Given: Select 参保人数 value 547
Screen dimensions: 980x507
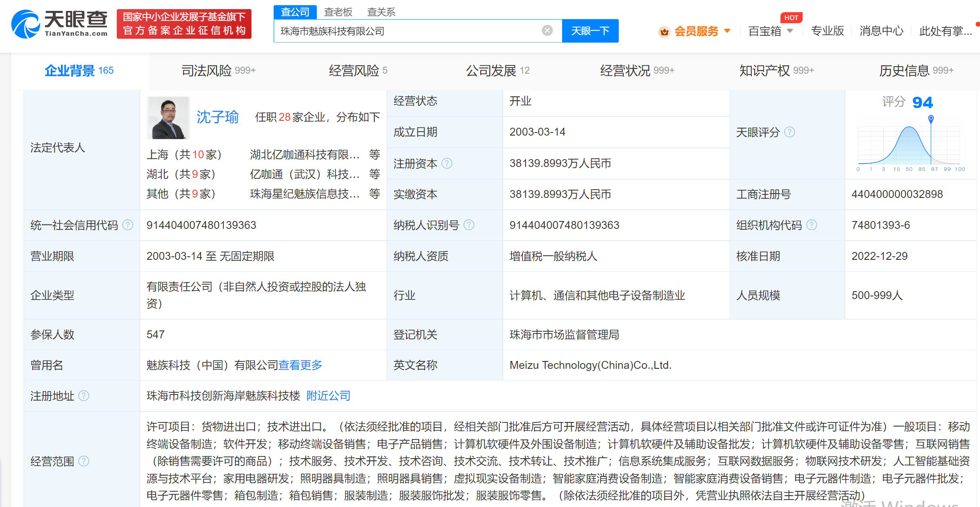Looking at the screenshot, I should coord(156,335).
